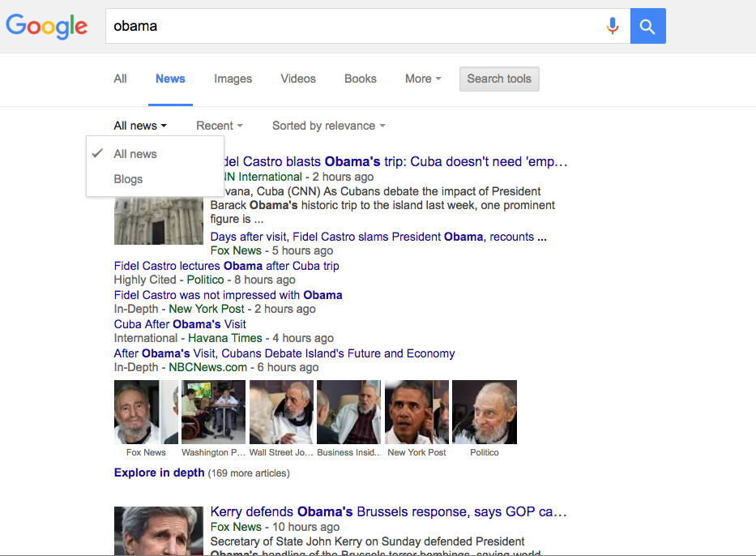Click 'Business Insid..' caption label
756x556 pixels.
pos(348,452)
